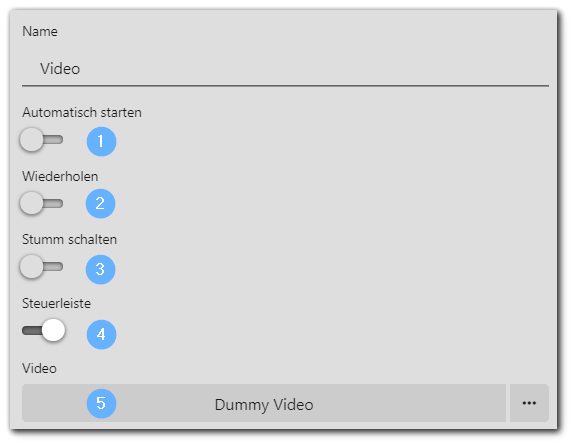Click the Steuerleiste label text
This screenshot has width=575, height=447.
point(56,303)
